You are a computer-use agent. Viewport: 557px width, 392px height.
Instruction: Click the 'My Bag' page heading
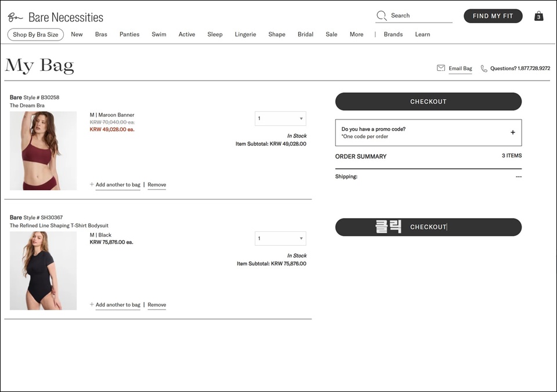point(39,66)
